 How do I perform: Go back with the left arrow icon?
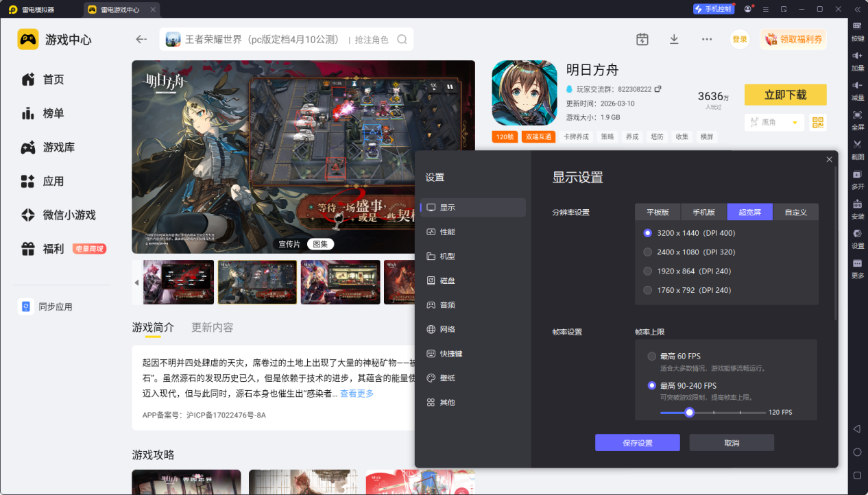coord(141,39)
